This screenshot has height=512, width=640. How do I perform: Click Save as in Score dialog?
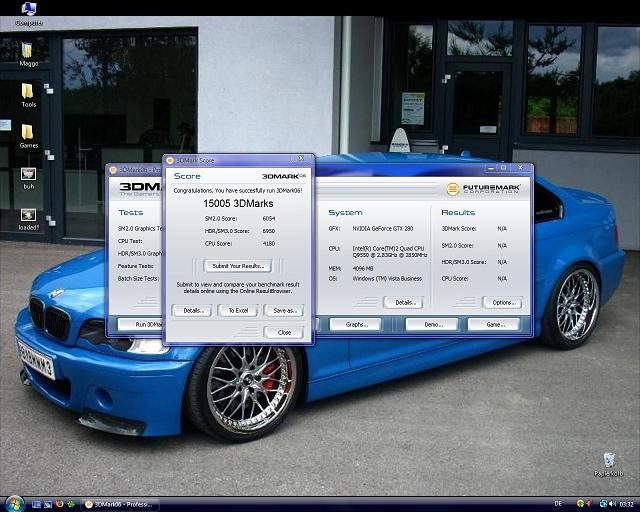pyautogui.click(x=284, y=311)
